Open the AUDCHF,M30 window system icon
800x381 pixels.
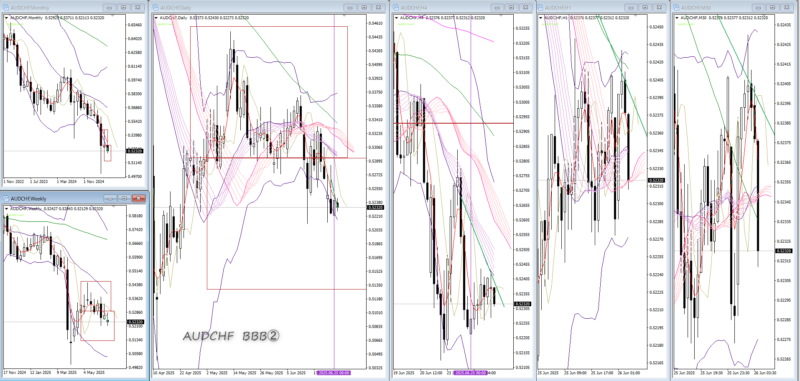point(677,8)
